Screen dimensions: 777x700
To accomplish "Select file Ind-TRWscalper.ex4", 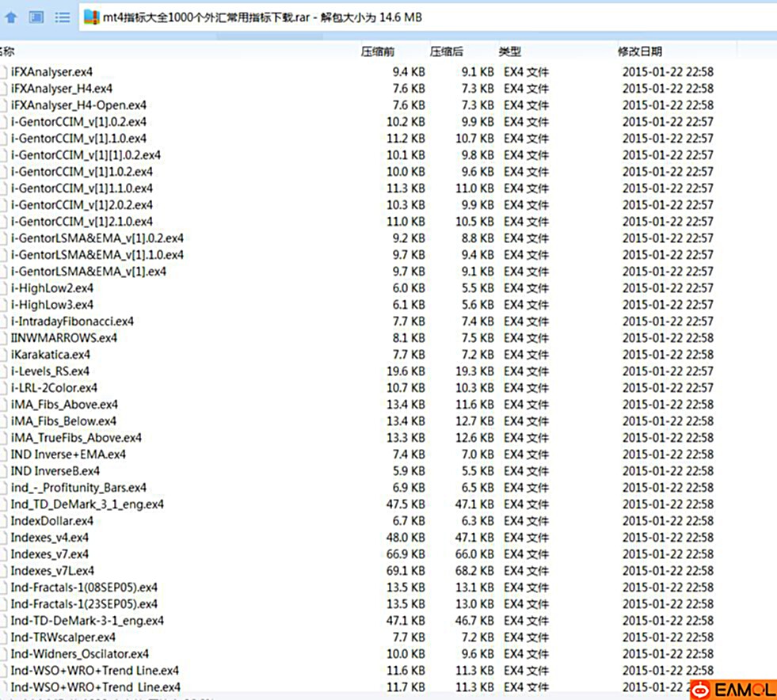I will pos(63,637).
